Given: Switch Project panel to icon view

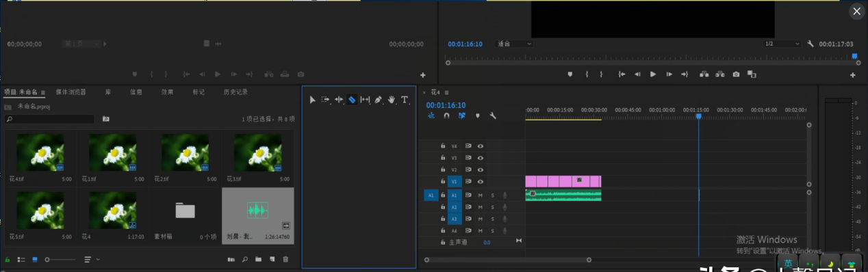Looking at the screenshot, I should (x=35, y=260).
